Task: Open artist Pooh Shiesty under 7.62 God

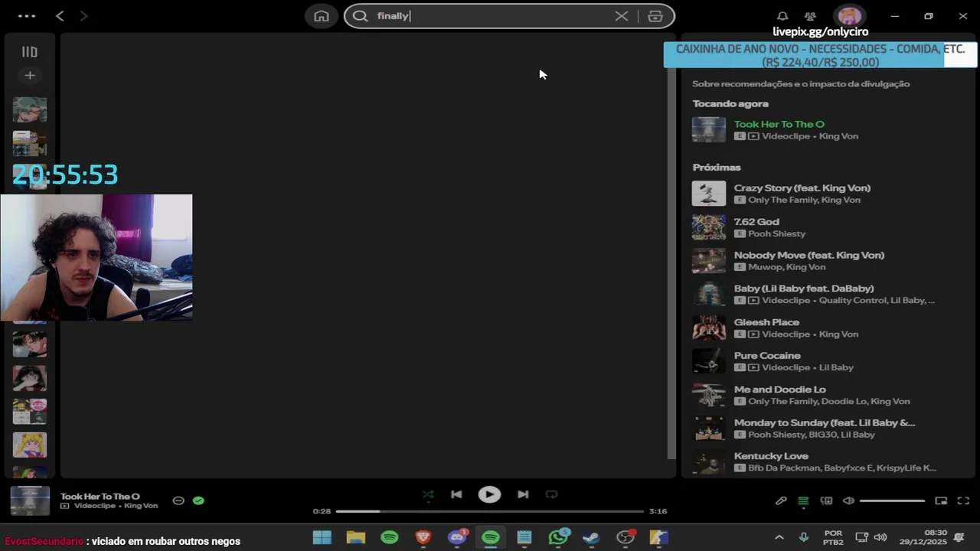Action: pyautogui.click(x=776, y=233)
